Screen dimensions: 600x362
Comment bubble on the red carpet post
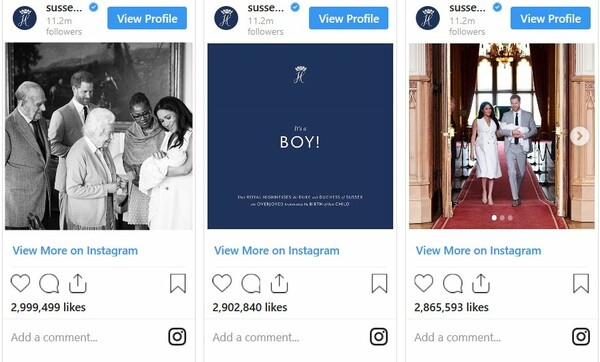tap(453, 284)
